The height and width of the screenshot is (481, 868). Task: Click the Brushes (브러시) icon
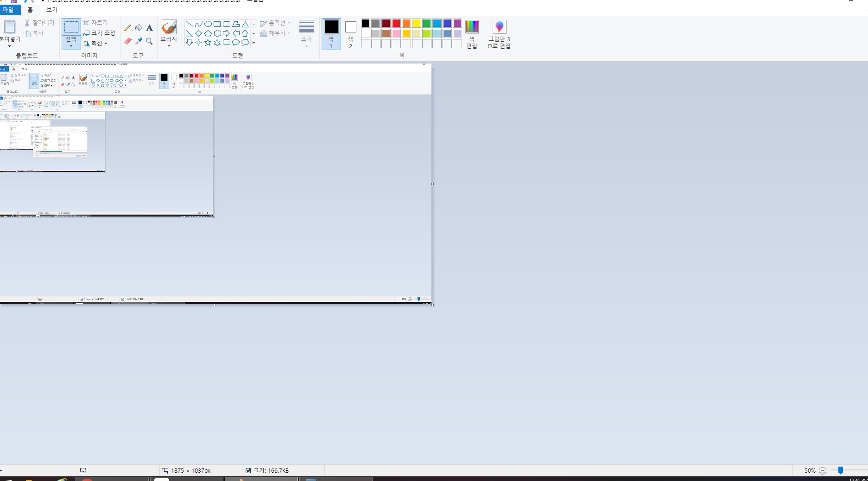pyautogui.click(x=169, y=27)
